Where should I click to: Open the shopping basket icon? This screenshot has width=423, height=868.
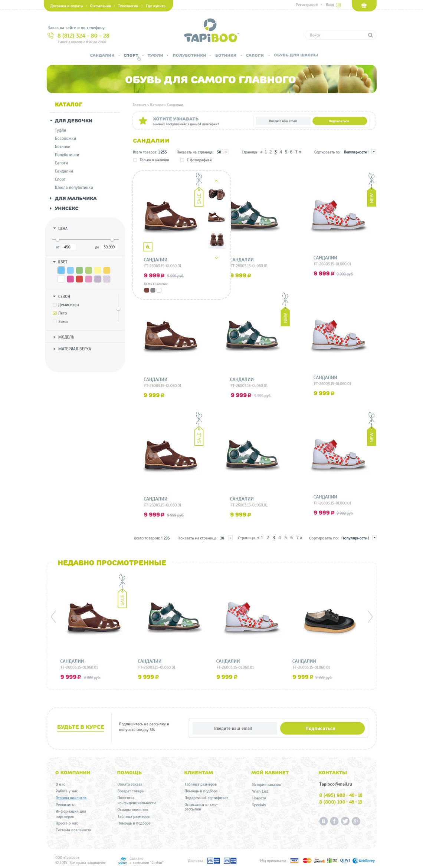click(364, 5)
